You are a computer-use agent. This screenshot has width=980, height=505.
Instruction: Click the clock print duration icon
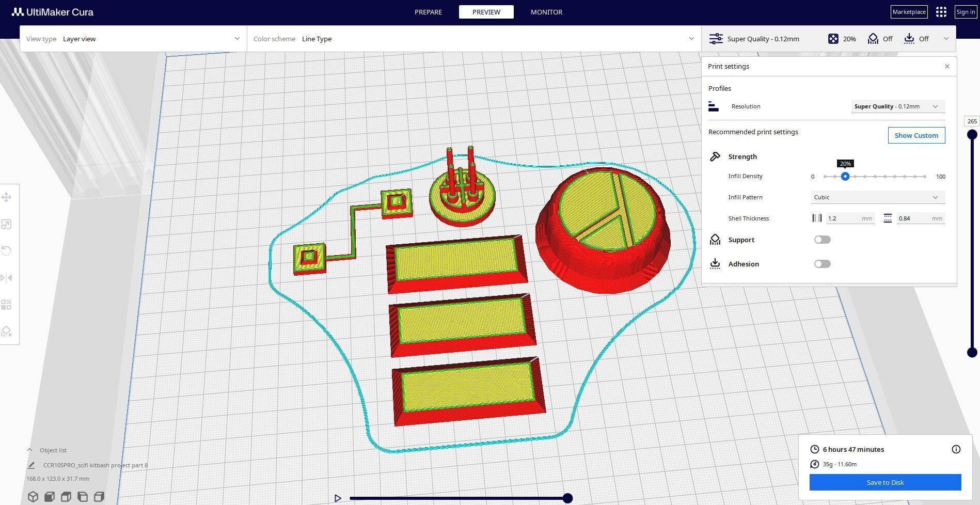(x=815, y=449)
